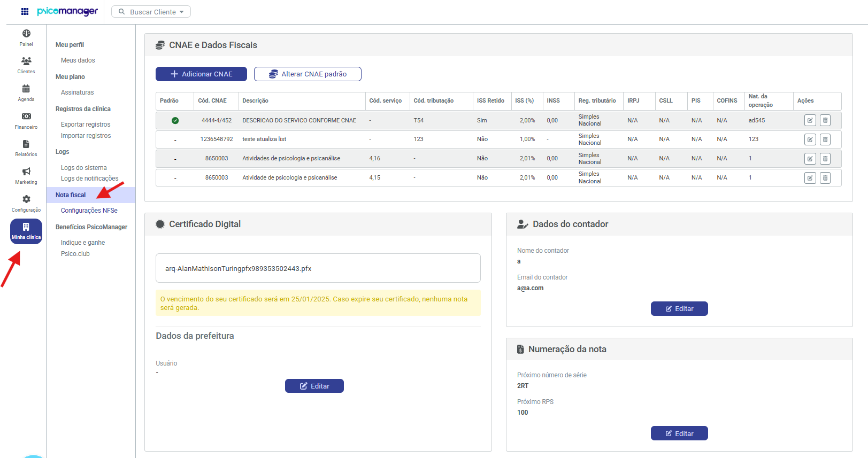Click Adicionar CNAE button
Viewport: 868px width, 458px height.
click(201, 74)
